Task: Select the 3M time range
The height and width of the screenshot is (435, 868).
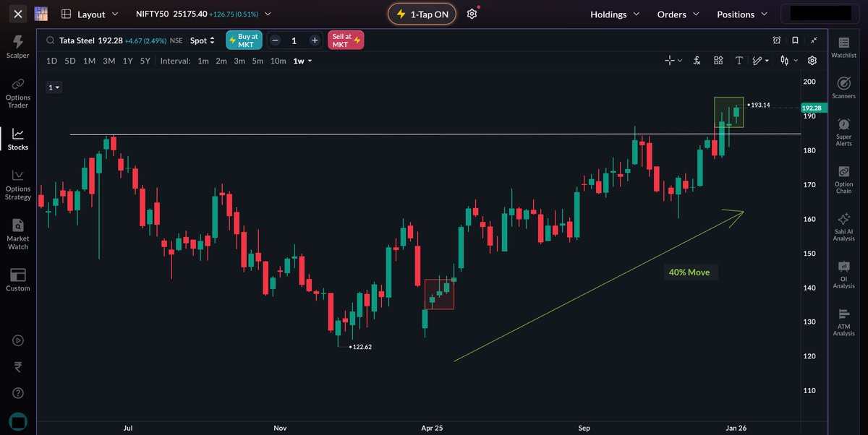Action: coord(109,61)
